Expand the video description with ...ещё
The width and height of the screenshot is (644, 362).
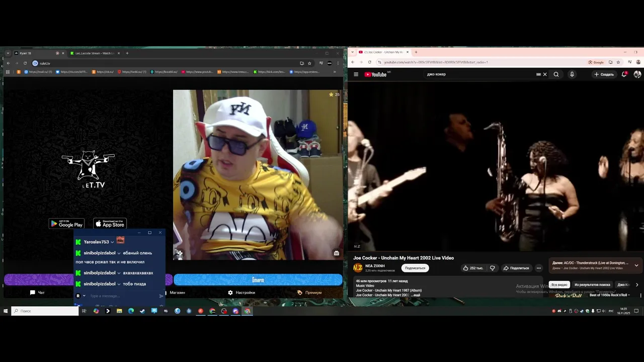pyautogui.click(x=416, y=295)
